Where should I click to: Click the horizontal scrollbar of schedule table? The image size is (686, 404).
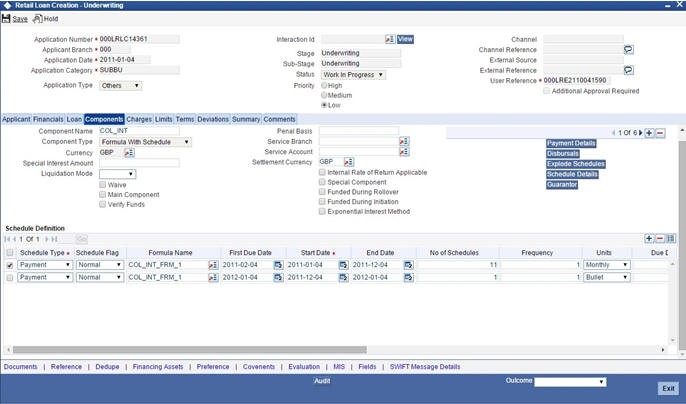[189, 350]
